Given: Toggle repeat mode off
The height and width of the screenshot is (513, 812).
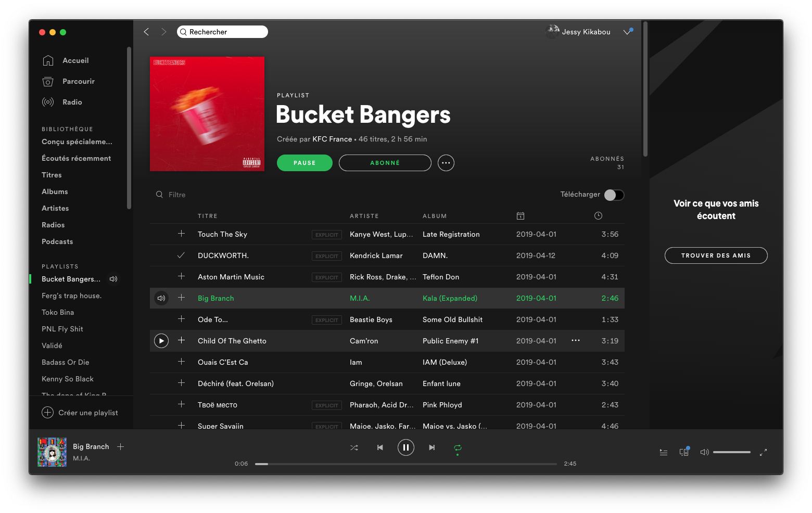Looking at the screenshot, I should pos(458,447).
